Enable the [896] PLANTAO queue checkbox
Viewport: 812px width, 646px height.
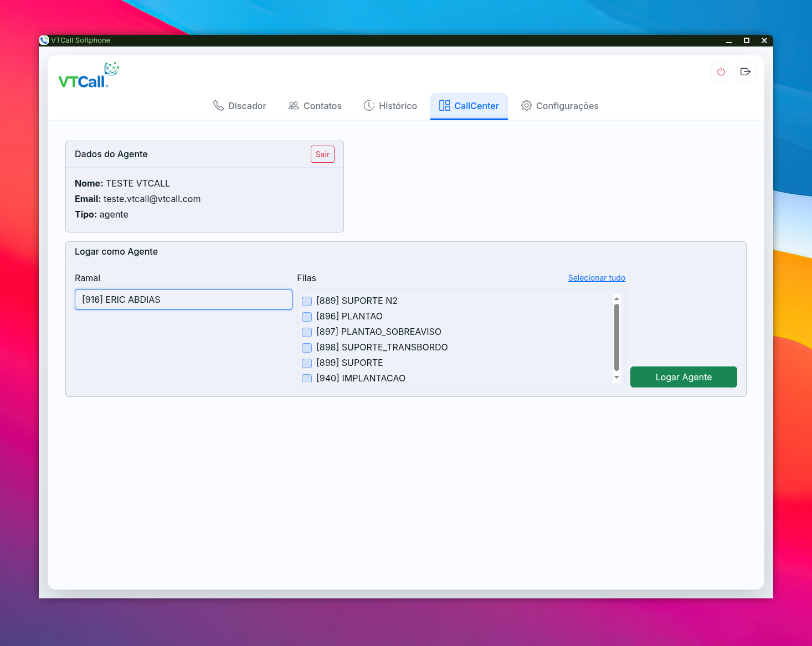(x=307, y=317)
